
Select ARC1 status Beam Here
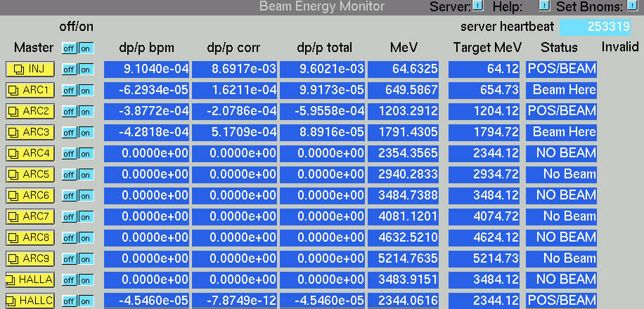[x=562, y=91]
